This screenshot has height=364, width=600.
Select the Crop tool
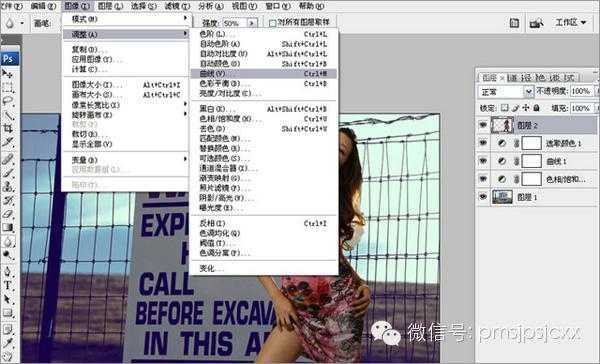click(8, 129)
